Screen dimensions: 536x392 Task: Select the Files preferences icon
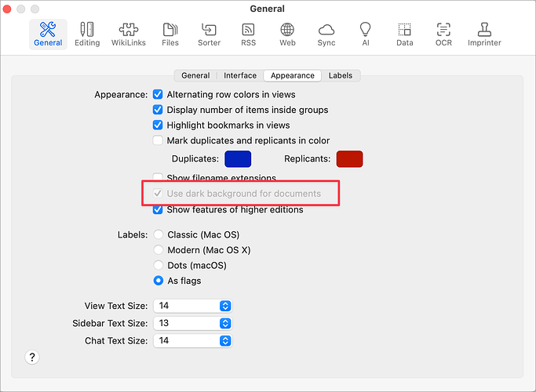[170, 34]
